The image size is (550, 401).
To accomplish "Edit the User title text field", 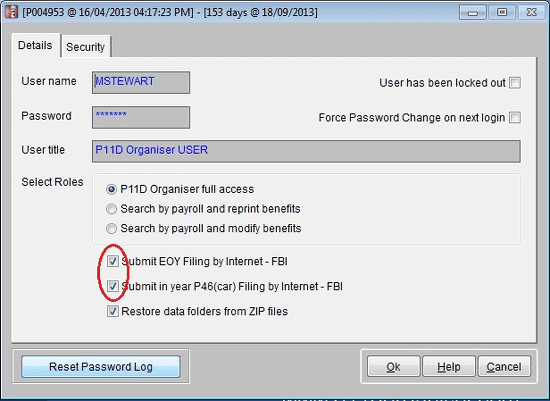I will (306, 151).
